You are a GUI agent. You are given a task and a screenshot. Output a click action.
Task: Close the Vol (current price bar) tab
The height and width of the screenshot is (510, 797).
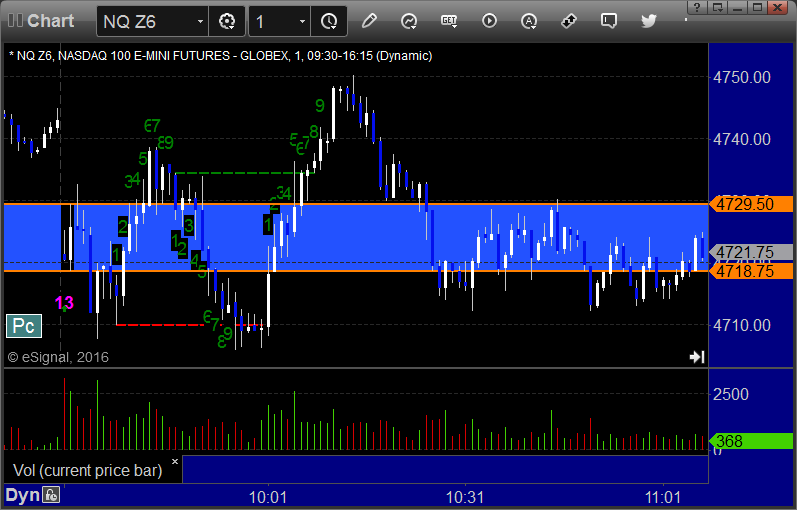[x=175, y=462]
